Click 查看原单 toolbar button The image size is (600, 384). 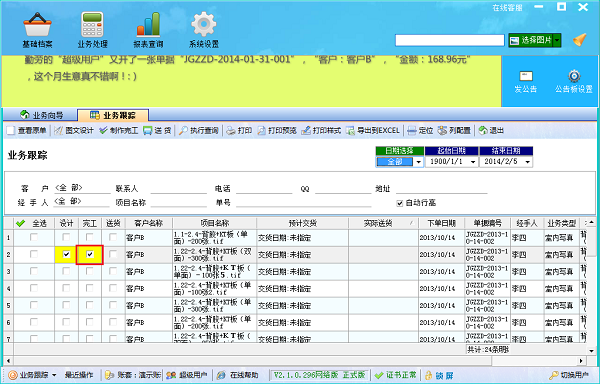point(27,130)
